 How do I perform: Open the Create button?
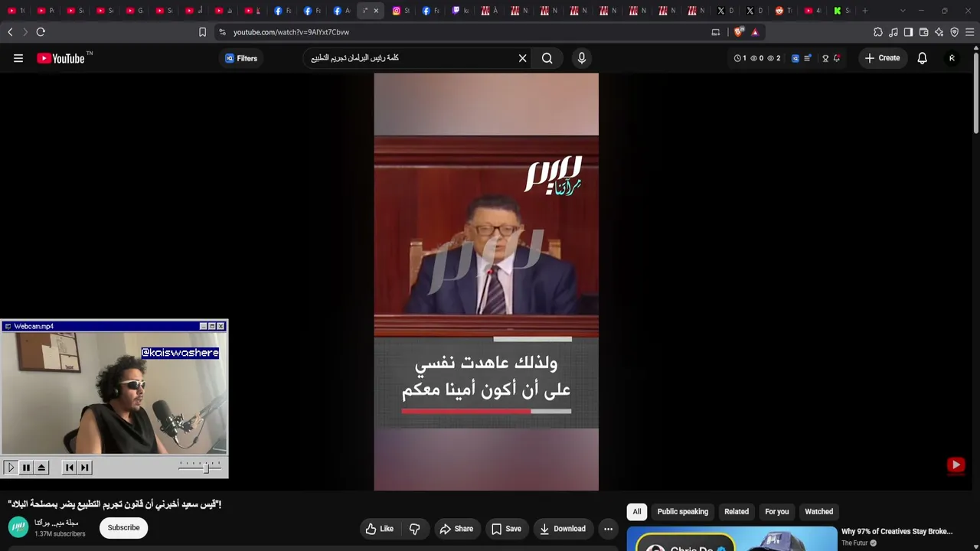click(x=882, y=58)
